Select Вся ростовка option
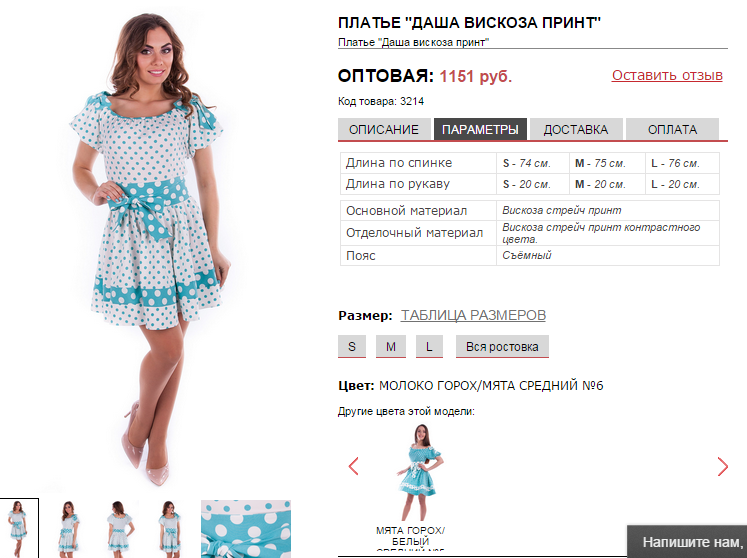The height and width of the screenshot is (558, 747). pos(502,346)
